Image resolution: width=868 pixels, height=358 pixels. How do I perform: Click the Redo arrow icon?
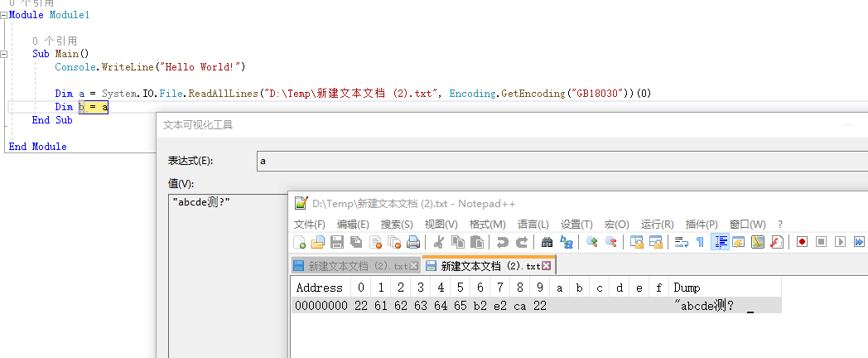point(522,242)
